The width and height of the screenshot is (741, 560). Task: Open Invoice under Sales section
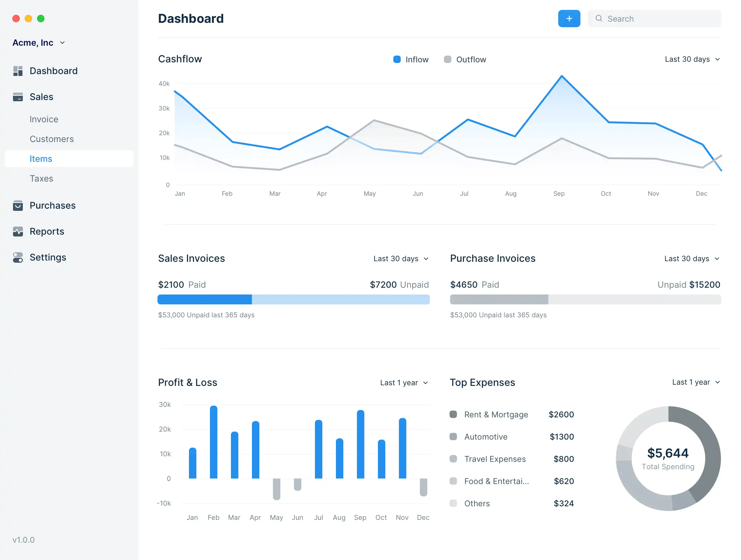[44, 119]
